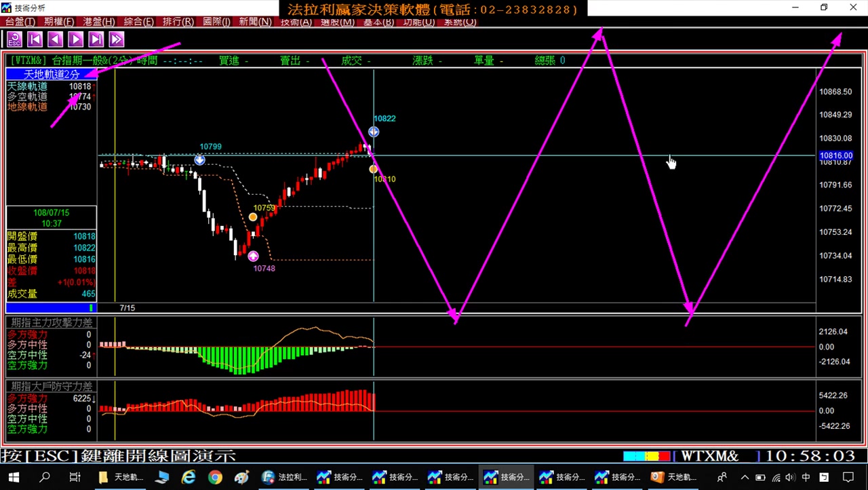Viewport: 868px width, 490px height.
Task: Jump to the last bar in the playback
Action: point(96,39)
